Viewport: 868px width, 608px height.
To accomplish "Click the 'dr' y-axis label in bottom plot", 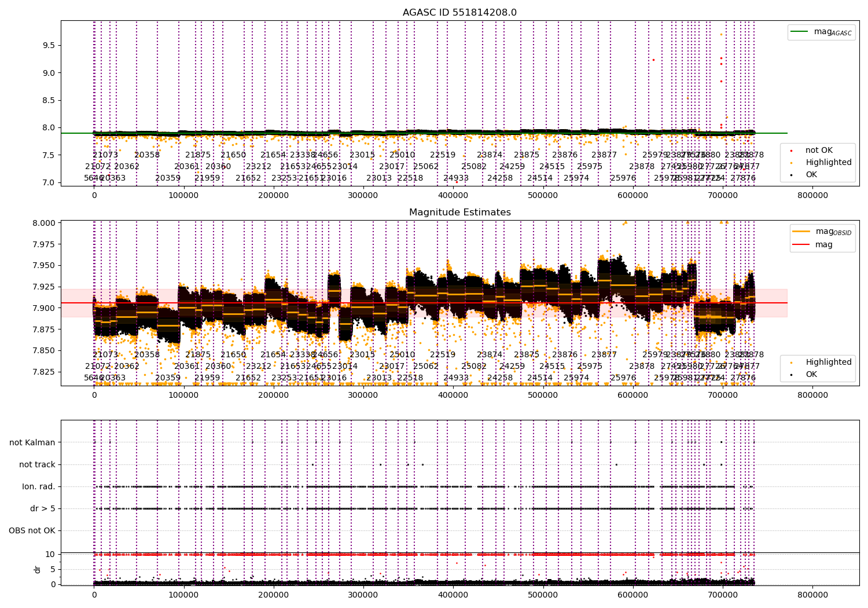I will tap(38, 569).
